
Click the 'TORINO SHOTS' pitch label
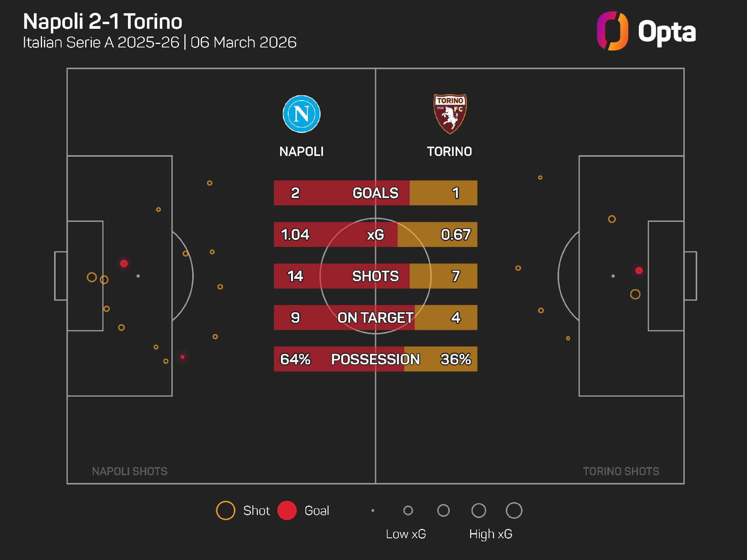pyautogui.click(x=621, y=471)
